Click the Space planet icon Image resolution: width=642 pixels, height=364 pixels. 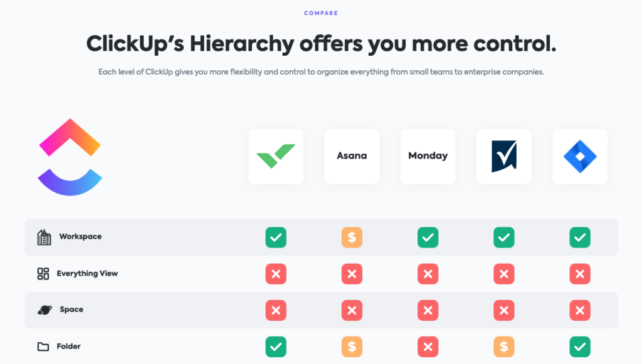[x=45, y=310]
